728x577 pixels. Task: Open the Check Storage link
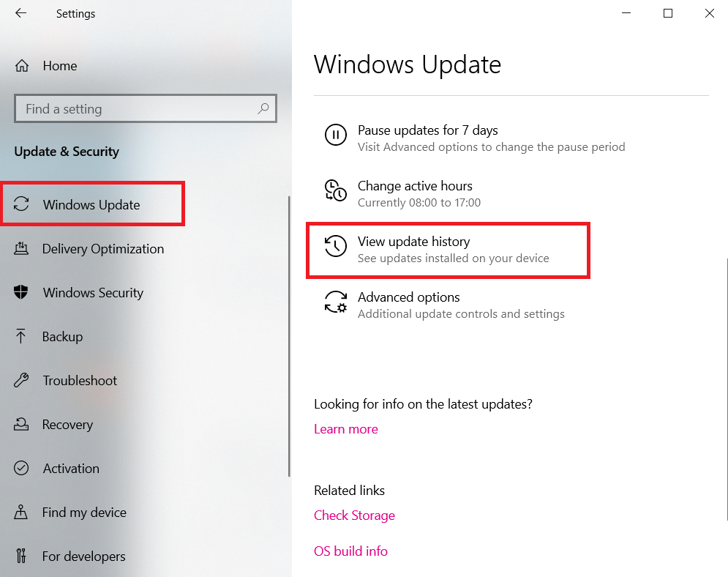(x=354, y=515)
